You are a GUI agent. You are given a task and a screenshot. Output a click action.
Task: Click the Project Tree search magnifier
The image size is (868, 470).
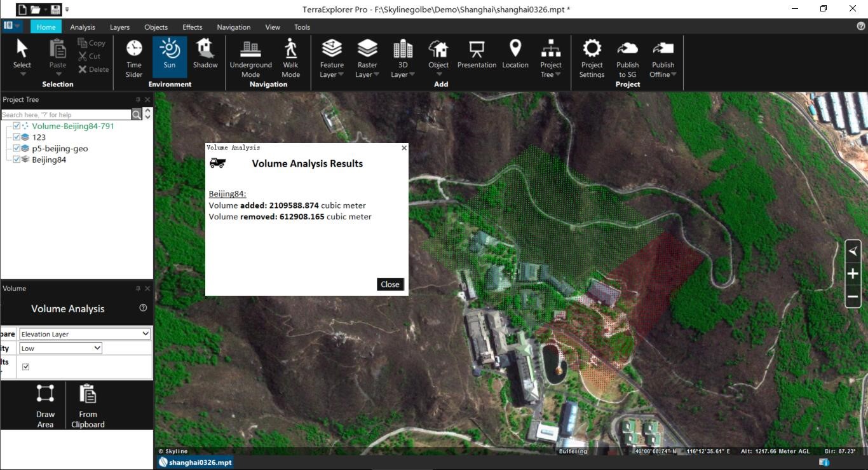point(137,114)
